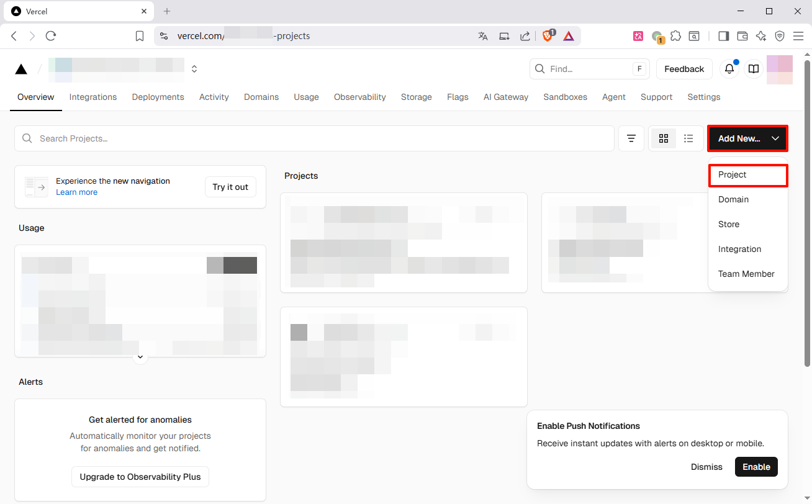
Task: Open the notifications bell
Action: pyautogui.click(x=729, y=69)
